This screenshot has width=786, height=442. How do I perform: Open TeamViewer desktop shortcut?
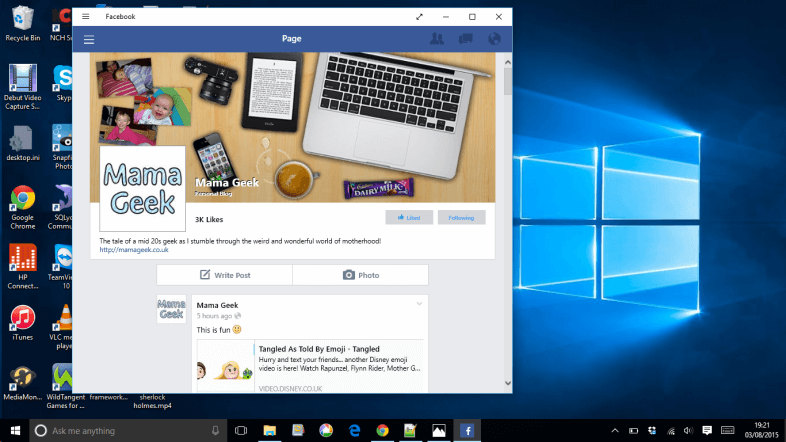pos(62,267)
